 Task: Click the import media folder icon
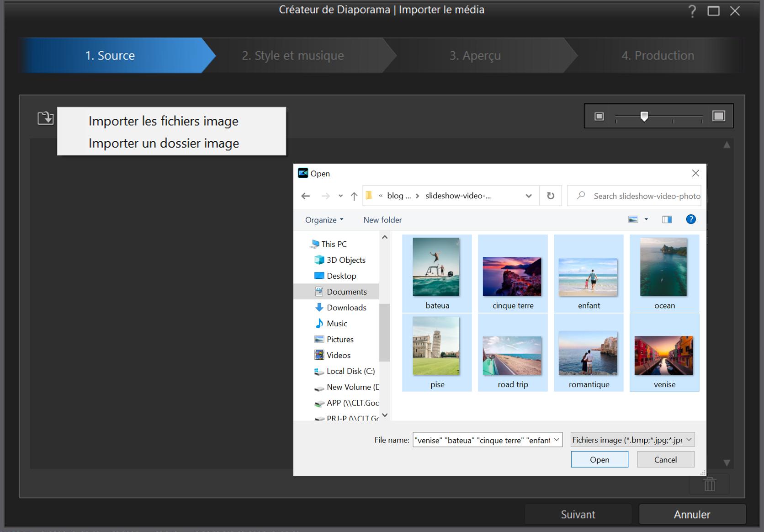pyautogui.click(x=45, y=118)
